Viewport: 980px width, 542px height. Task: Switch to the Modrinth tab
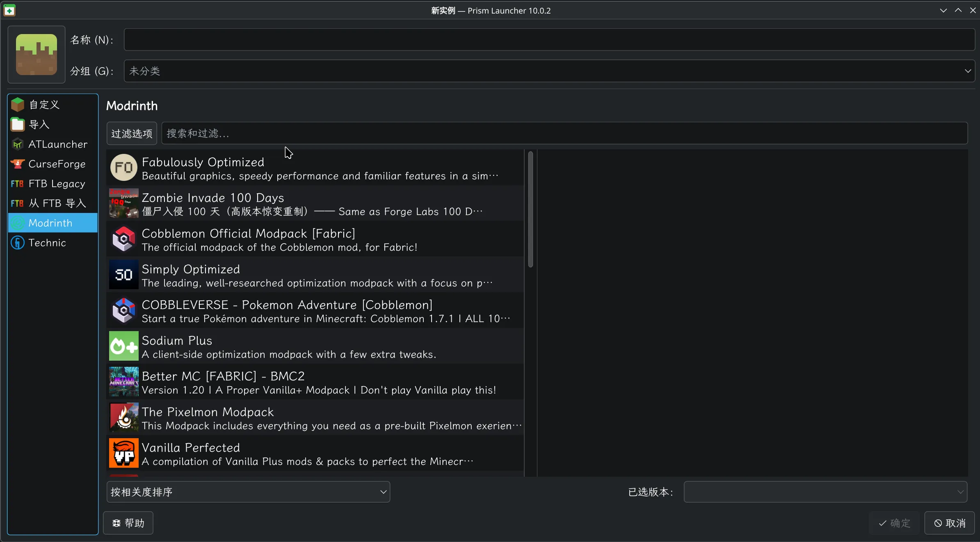[53, 223]
